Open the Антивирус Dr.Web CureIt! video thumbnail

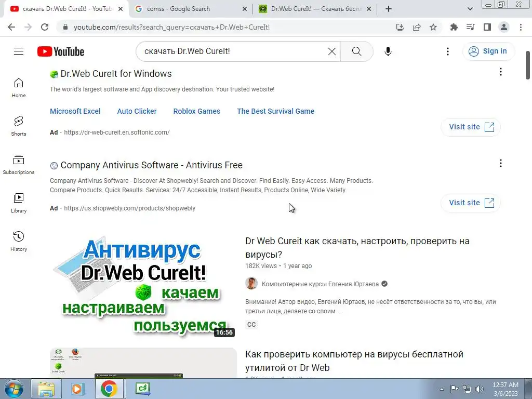143,286
